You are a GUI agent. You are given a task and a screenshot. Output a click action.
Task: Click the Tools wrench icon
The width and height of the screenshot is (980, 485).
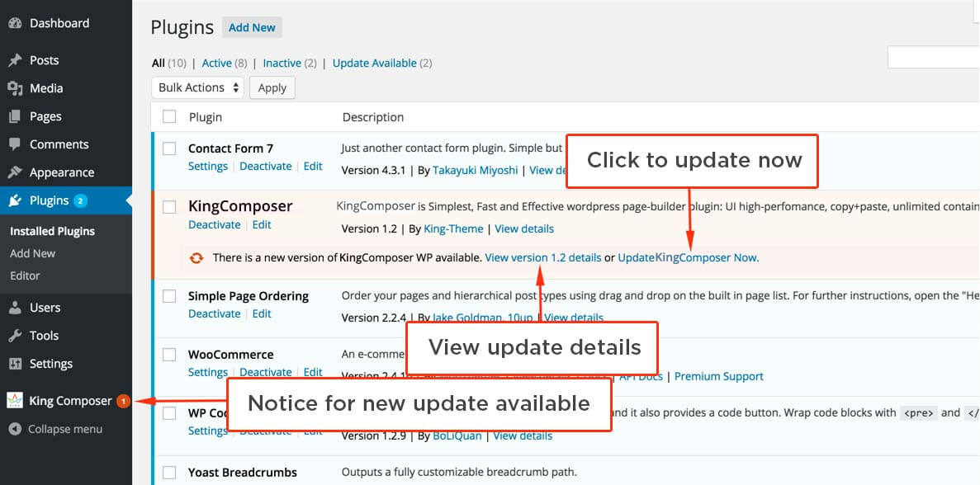pyautogui.click(x=15, y=336)
